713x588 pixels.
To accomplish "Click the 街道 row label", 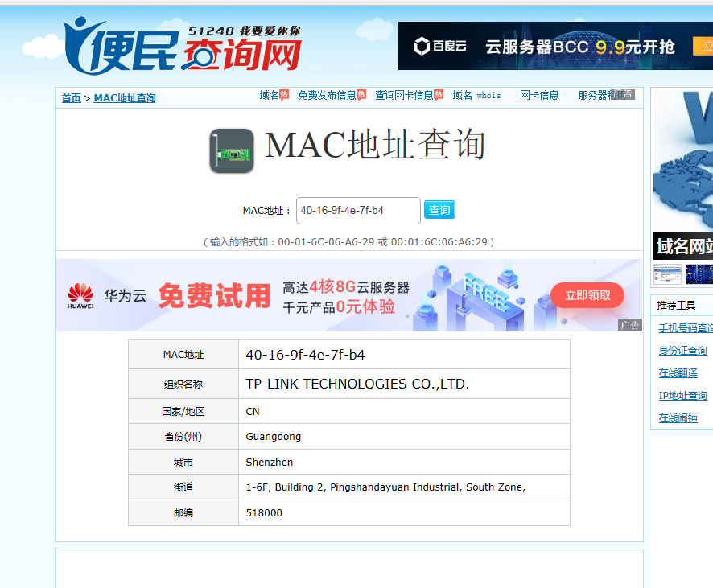I will coord(183,487).
